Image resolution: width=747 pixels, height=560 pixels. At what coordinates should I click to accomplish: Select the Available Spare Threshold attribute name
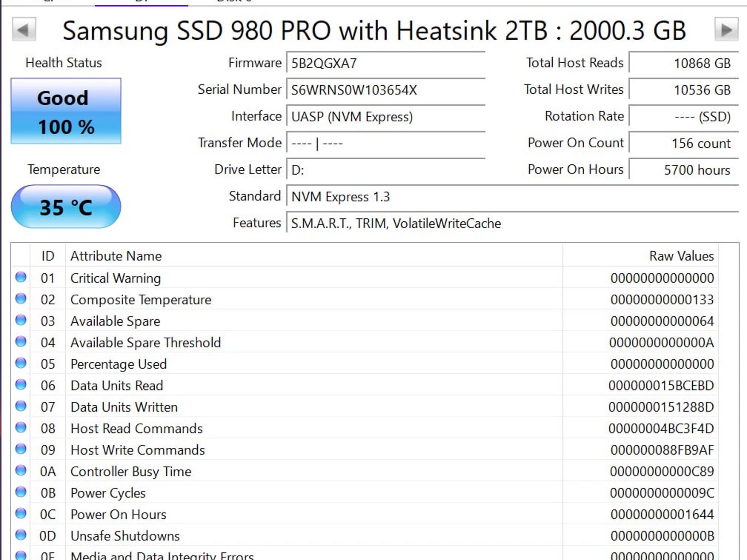pyautogui.click(x=146, y=343)
